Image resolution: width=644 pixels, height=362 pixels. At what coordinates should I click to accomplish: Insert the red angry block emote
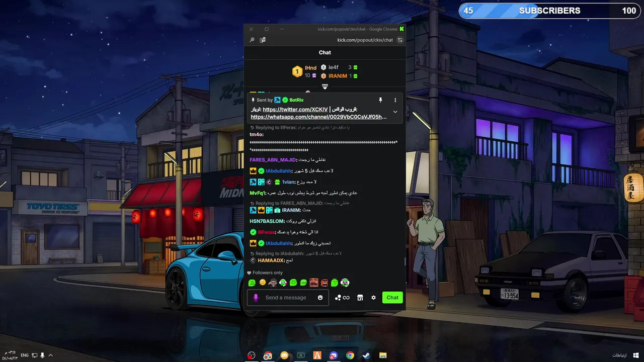pos(324,283)
